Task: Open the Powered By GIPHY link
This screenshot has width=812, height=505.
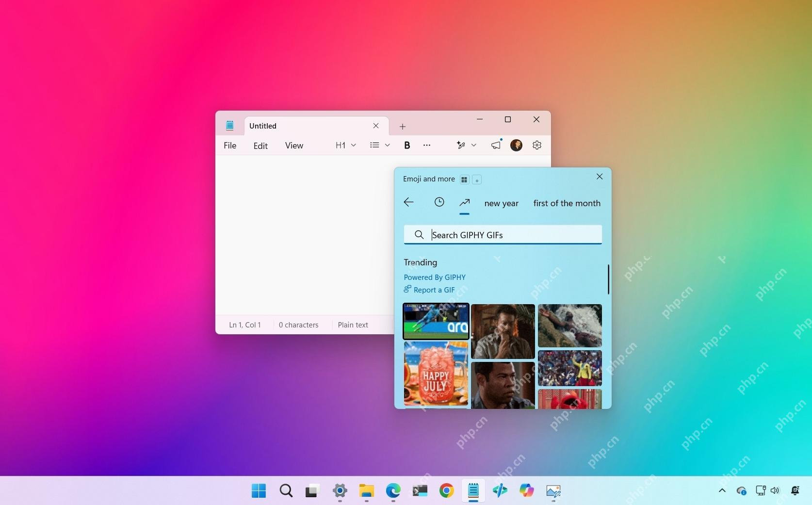Action: click(x=435, y=277)
